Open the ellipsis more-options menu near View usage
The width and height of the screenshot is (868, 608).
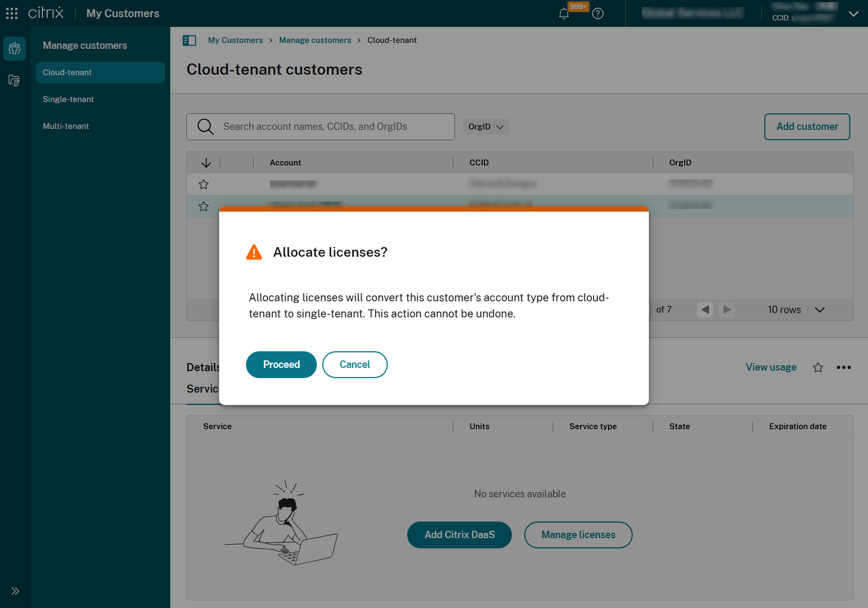point(843,367)
